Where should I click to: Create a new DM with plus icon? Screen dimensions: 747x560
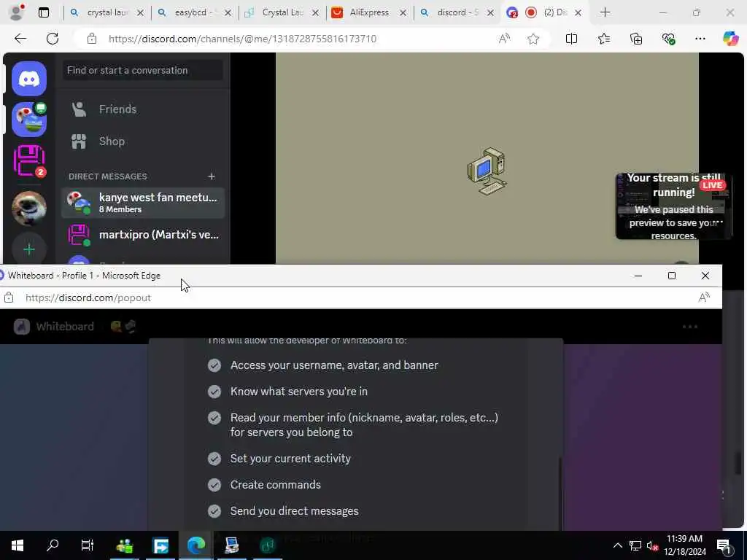point(212,176)
